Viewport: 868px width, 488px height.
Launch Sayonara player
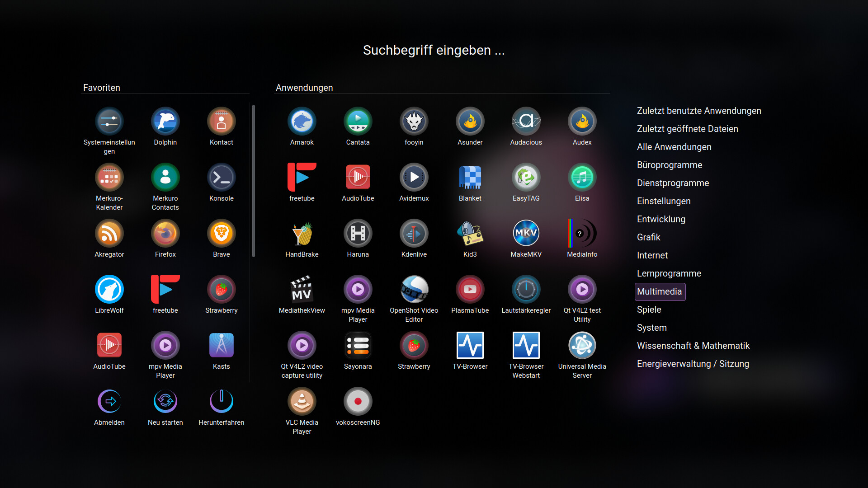tap(358, 351)
